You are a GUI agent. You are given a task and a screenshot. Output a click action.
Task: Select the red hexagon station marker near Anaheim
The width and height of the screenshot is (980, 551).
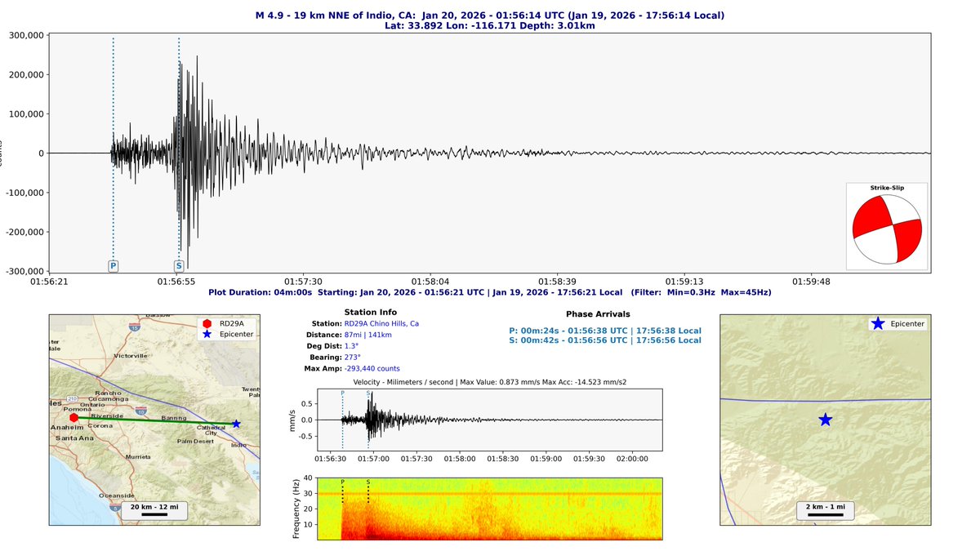[74, 417]
